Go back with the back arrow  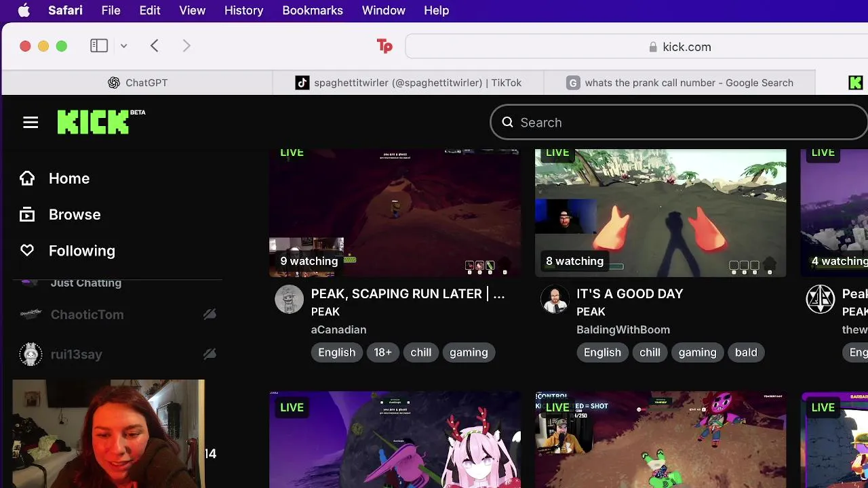155,45
